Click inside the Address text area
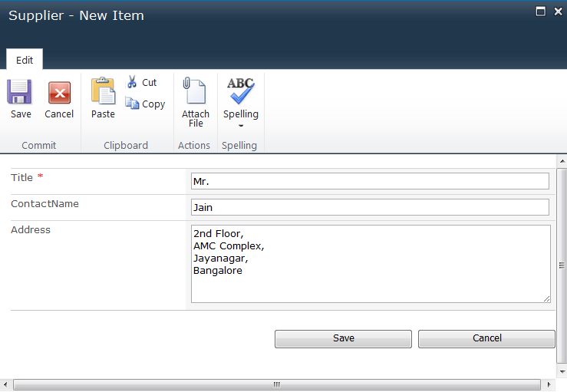 tap(371, 264)
